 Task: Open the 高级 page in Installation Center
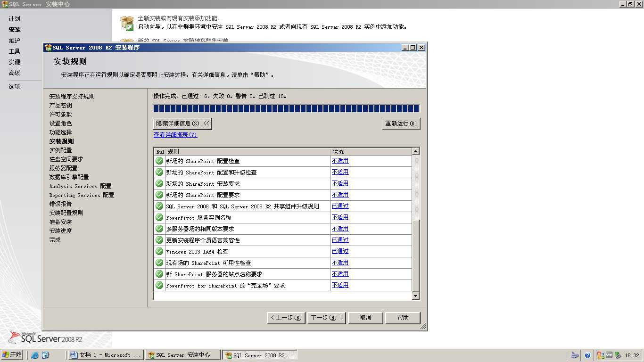[x=15, y=73]
